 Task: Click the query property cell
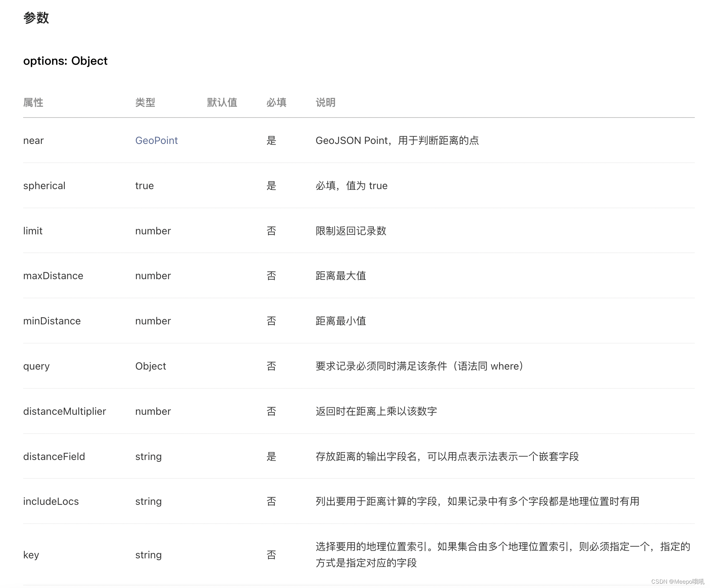click(36, 366)
